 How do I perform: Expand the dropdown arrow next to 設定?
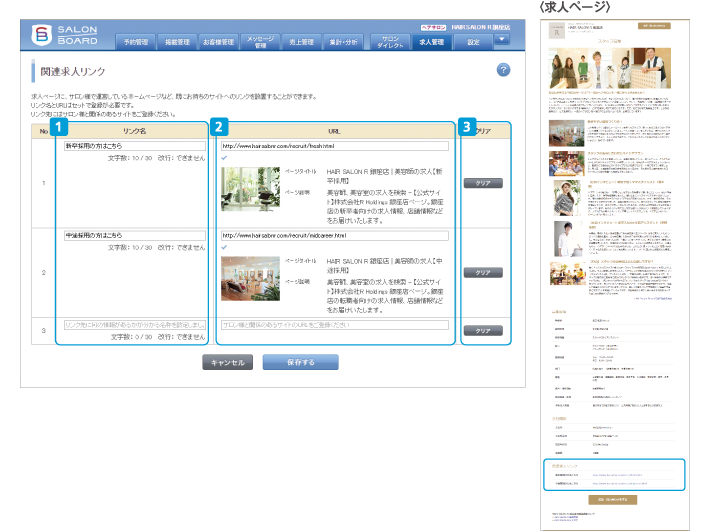point(502,39)
